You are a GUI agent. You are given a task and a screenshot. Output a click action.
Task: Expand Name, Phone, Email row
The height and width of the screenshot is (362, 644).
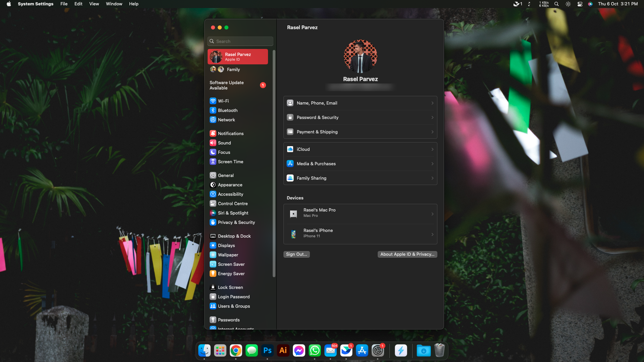[x=360, y=103]
